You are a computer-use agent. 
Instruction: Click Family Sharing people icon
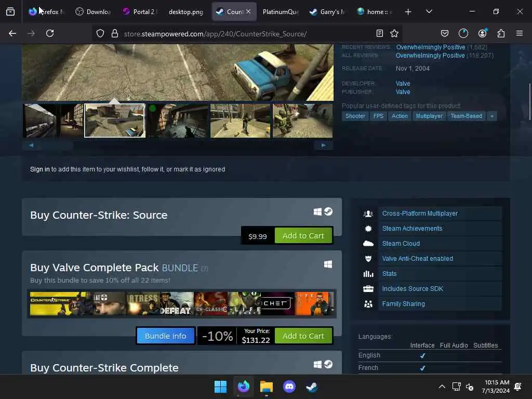click(368, 303)
